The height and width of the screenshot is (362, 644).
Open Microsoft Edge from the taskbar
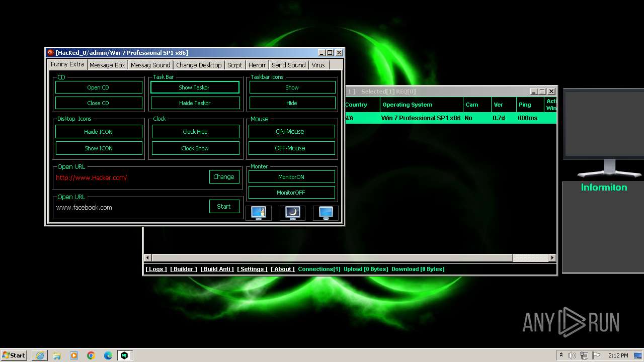pyautogui.click(x=108, y=355)
